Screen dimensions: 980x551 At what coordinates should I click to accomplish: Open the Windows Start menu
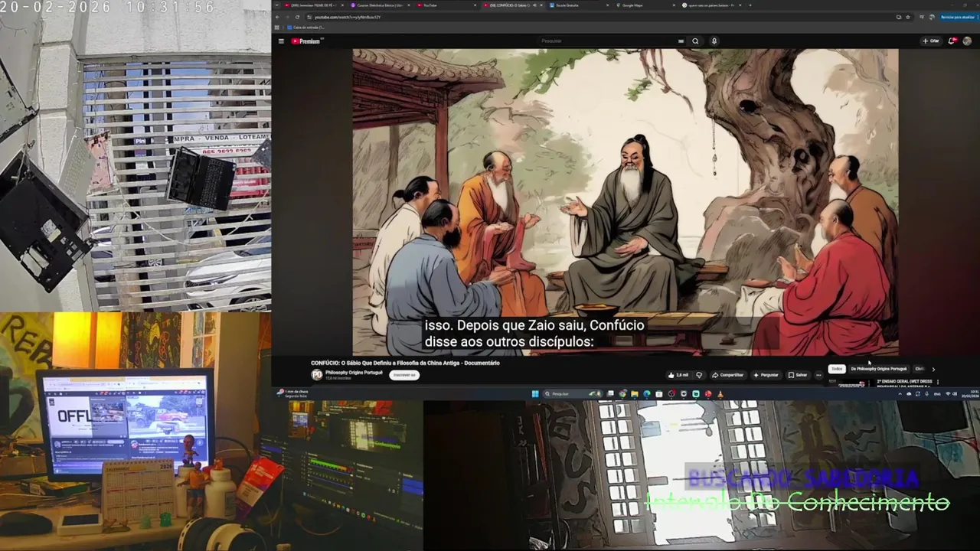(x=534, y=394)
